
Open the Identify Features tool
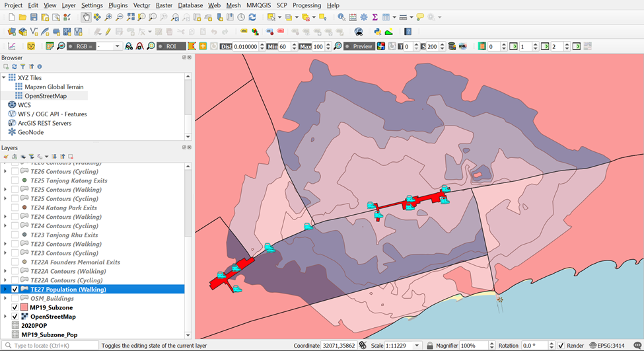(x=341, y=17)
